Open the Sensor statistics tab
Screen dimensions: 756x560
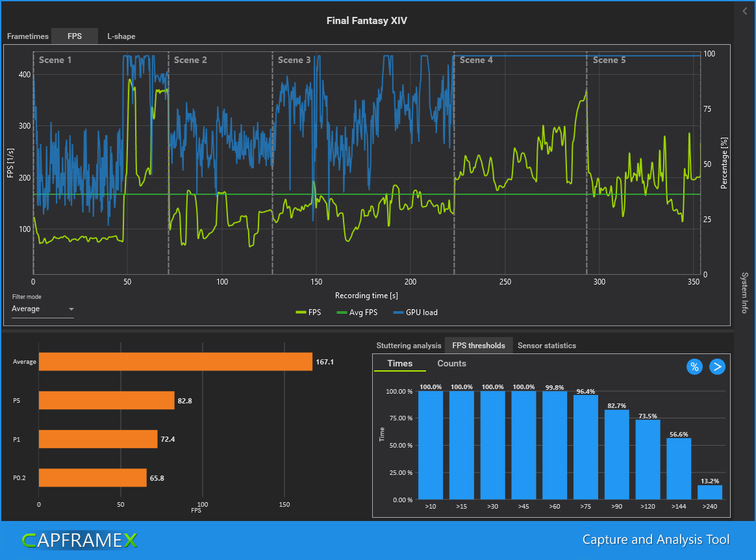pyautogui.click(x=547, y=346)
